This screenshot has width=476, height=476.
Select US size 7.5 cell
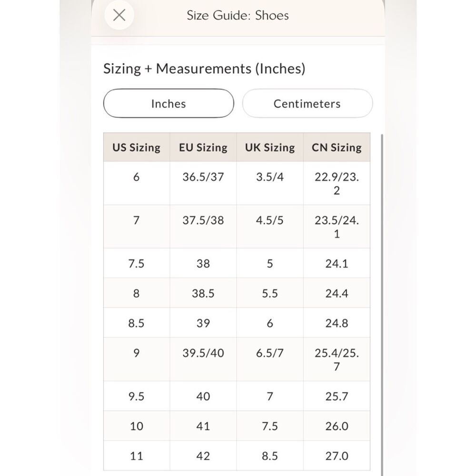(137, 263)
